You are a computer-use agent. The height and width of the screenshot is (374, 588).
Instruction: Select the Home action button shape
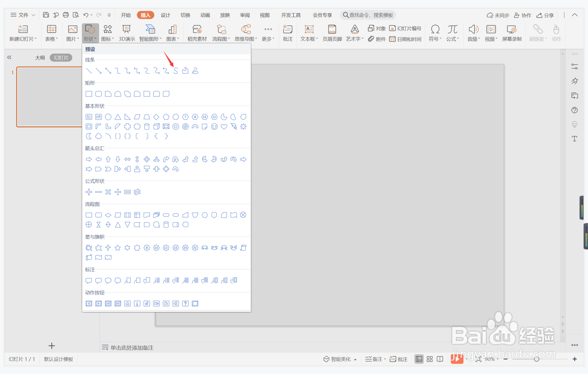click(x=127, y=303)
